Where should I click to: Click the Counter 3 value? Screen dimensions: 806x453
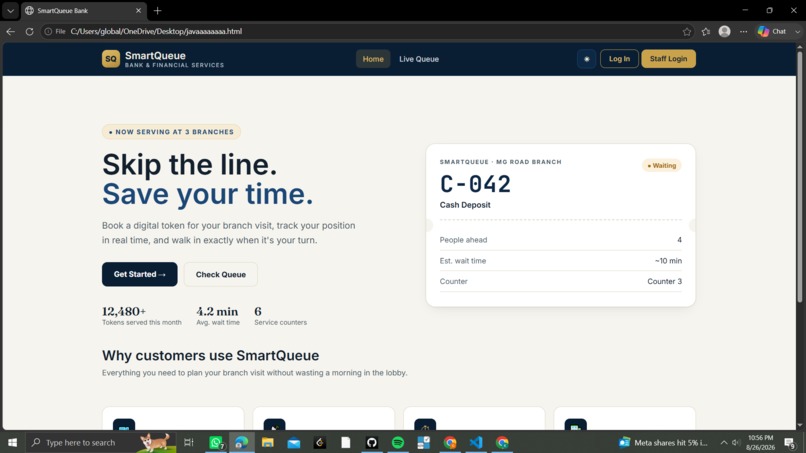664,281
